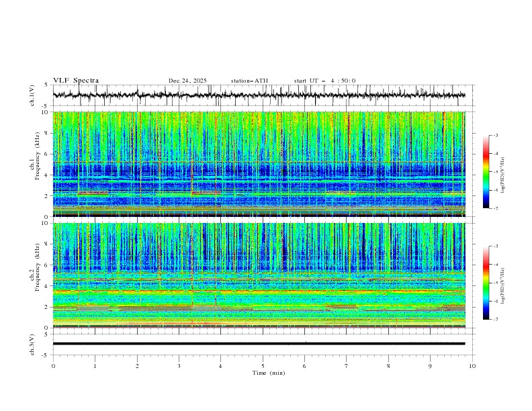The width and height of the screenshot is (532, 411).
Task: Click the "4" tick on ch.1 frequency axis
Action: coord(48,175)
